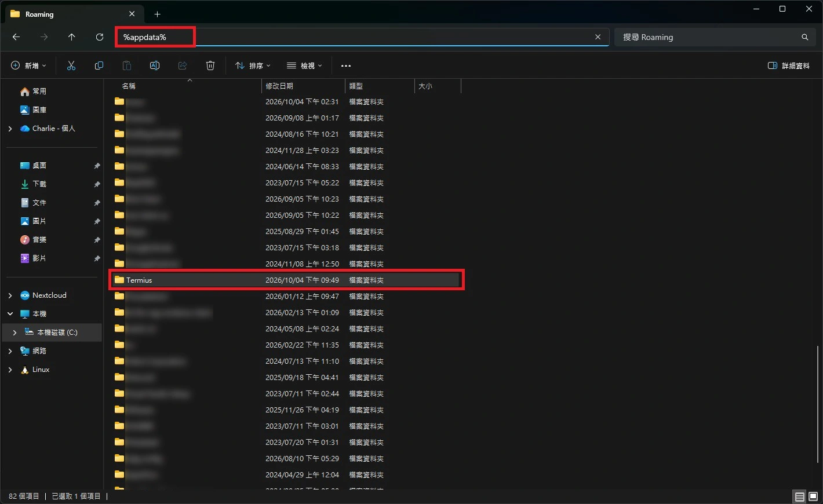Expand the 本機磁碟 (C:) drive node

tap(14, 333)
